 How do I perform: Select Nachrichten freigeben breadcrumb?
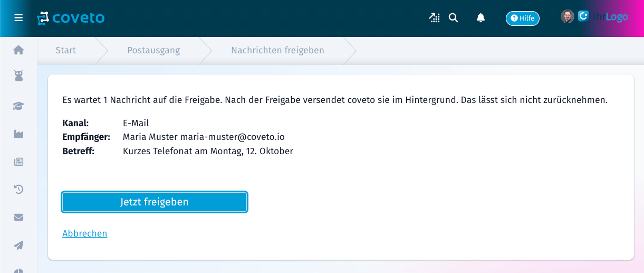[x=277, y=51]
